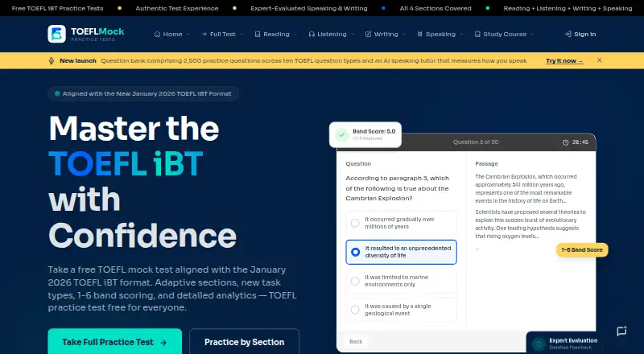
Task: Click the arrow on Take Full Practice Test
Action: (x=163, y=343)
